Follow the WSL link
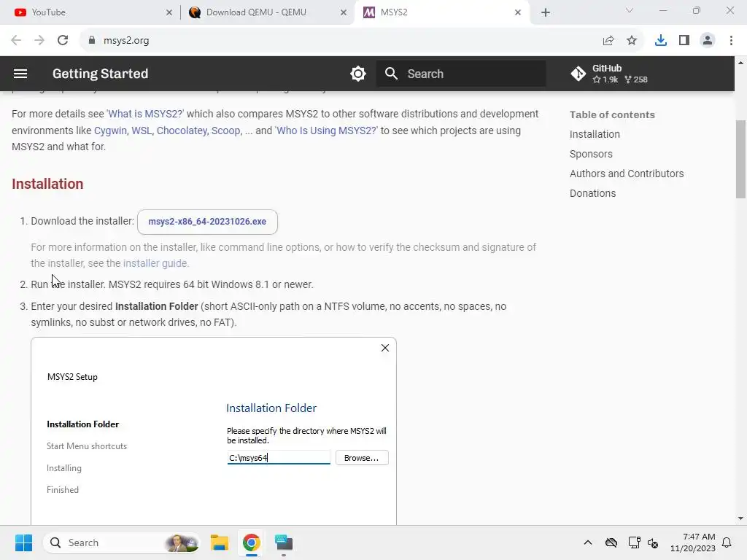747x560 pixels. pos(142,131)
